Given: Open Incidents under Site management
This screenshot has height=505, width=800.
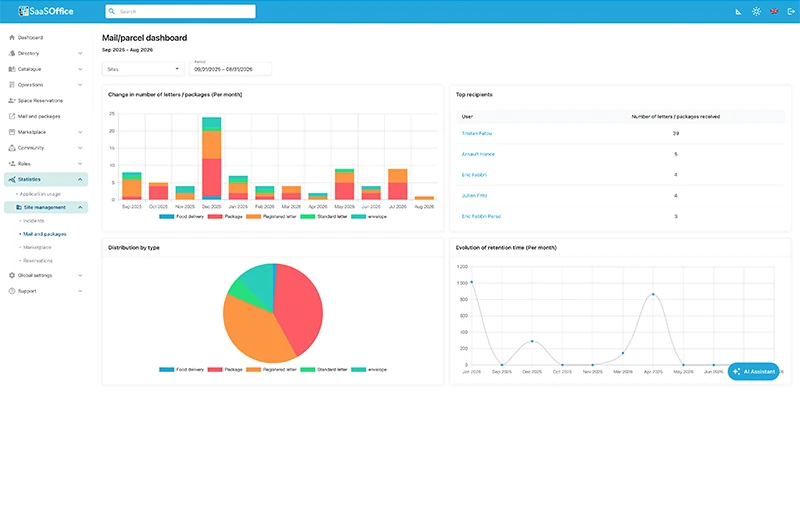Looking at the screenshot, I should [34, 221].
